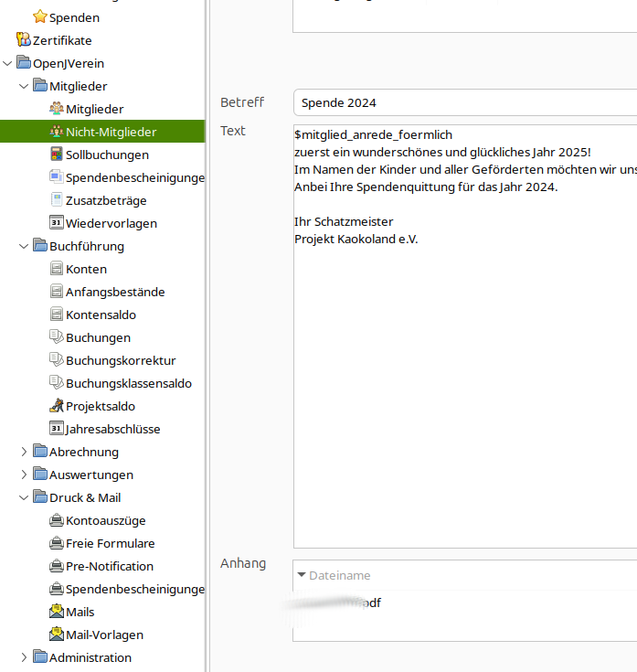Click the Mitglieder folder icon
Viewport: 637px width, 672px height.
pyautogui.click(x=40, y=85)
